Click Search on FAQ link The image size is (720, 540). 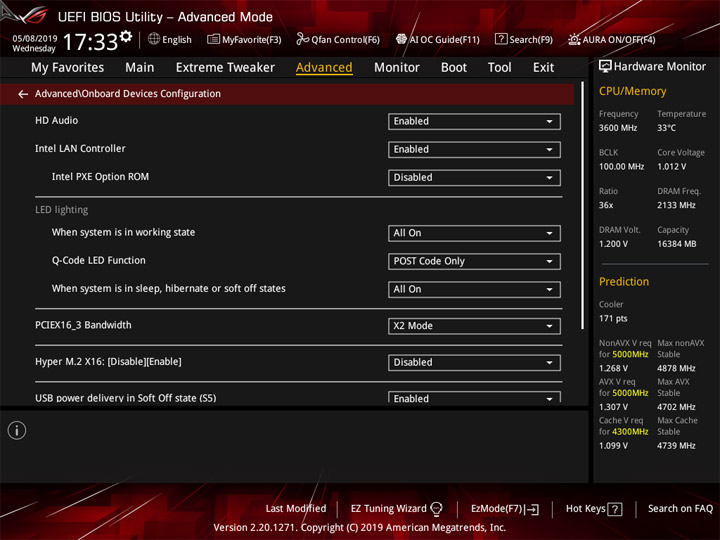pos(680,508)
